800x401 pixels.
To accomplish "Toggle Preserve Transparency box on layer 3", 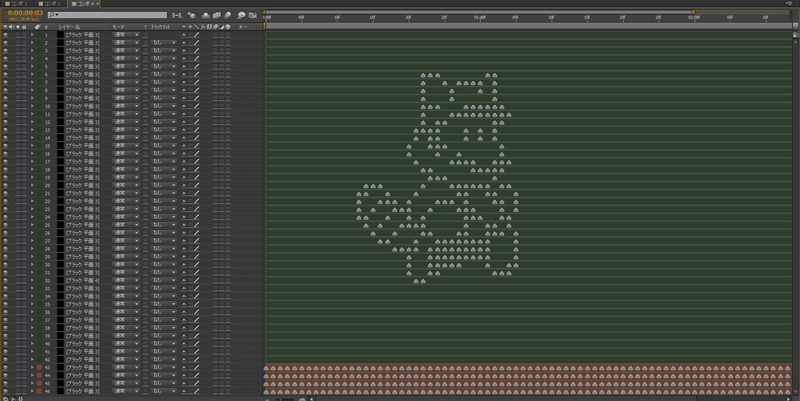I will 145,51.
